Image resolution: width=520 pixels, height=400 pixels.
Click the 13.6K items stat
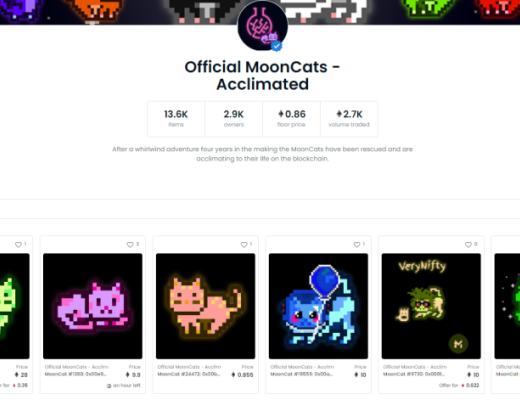pyautogui.click(x=176, y=119)
